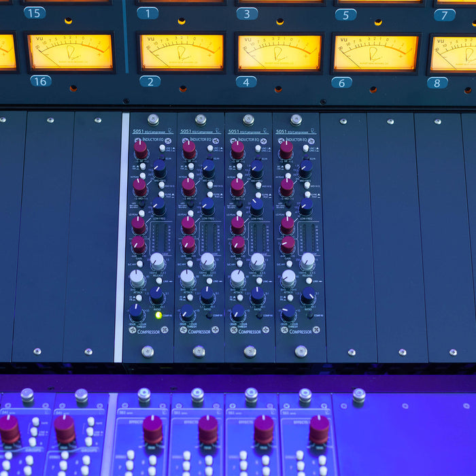Click the channel label "4"
This screenshot has width=476, height=476.
(246, 82)
